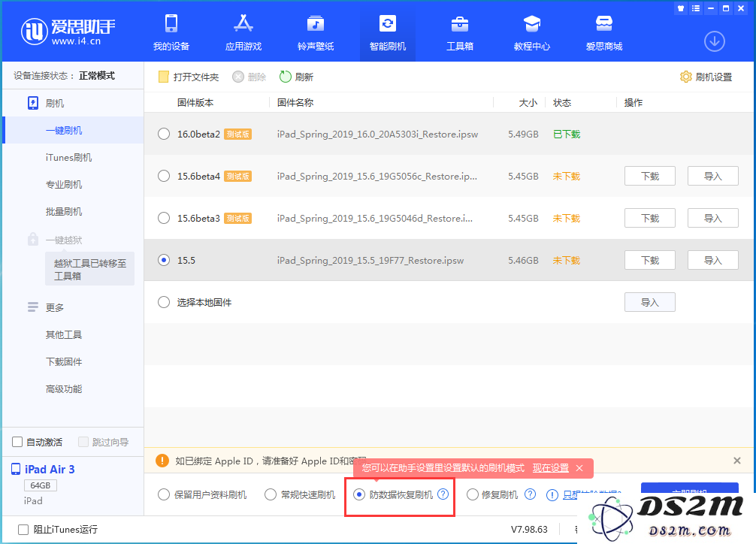Click version number V7.98.63
This screenshot has height=544, width=756.
tap(529, 530)
